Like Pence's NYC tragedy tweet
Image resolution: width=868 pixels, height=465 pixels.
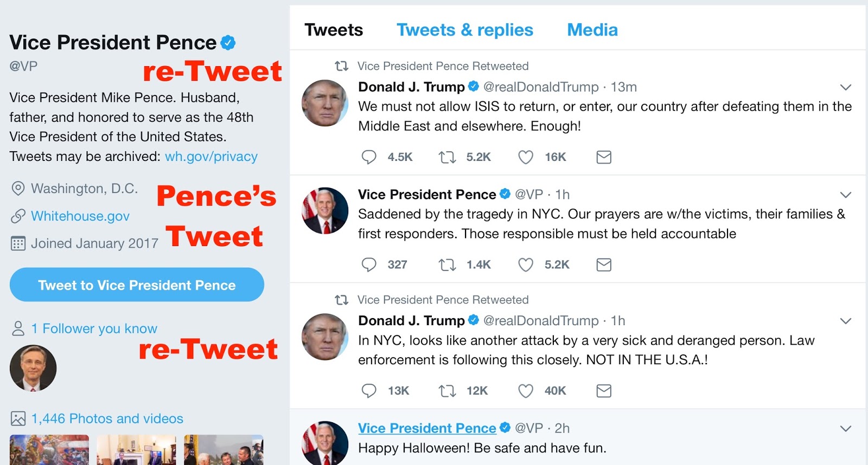tap(525, 264)
